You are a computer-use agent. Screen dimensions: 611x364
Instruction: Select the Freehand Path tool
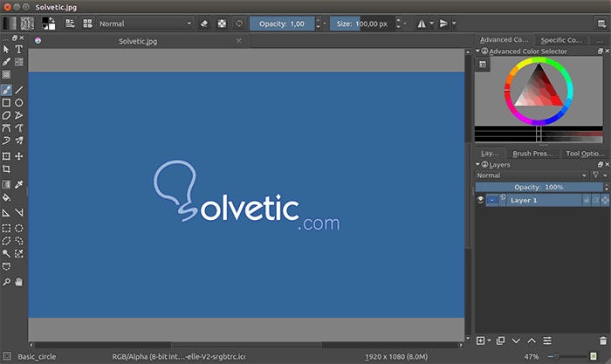18,127
